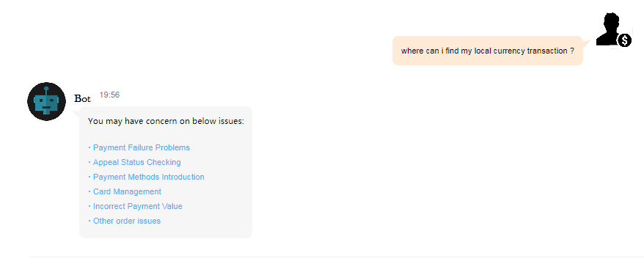644x264 pixels.
Task: Click the Bot sender name label
Action: (x=82, y=98)
